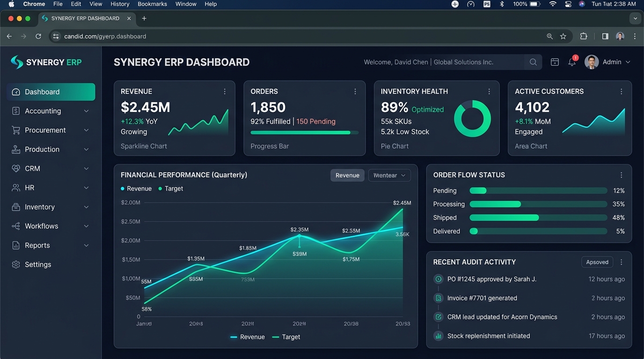
Task: Open the notifications bell
Action: [572, 62]
